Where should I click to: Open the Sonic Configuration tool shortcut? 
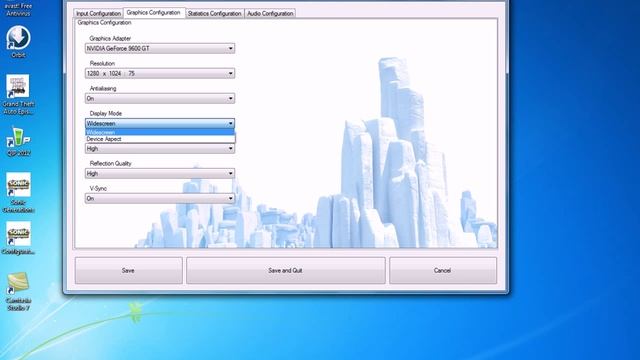pyautogui.click(x=18, y=238)
